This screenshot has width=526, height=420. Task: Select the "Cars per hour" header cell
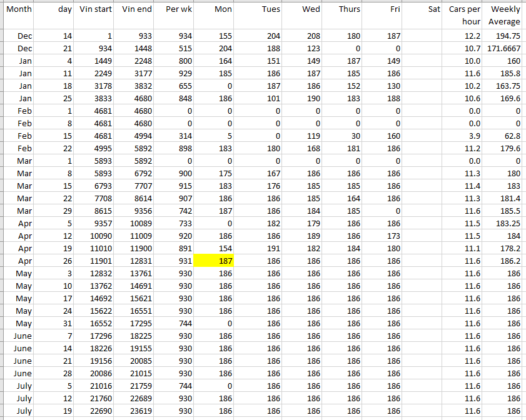(x=464, y=16)
